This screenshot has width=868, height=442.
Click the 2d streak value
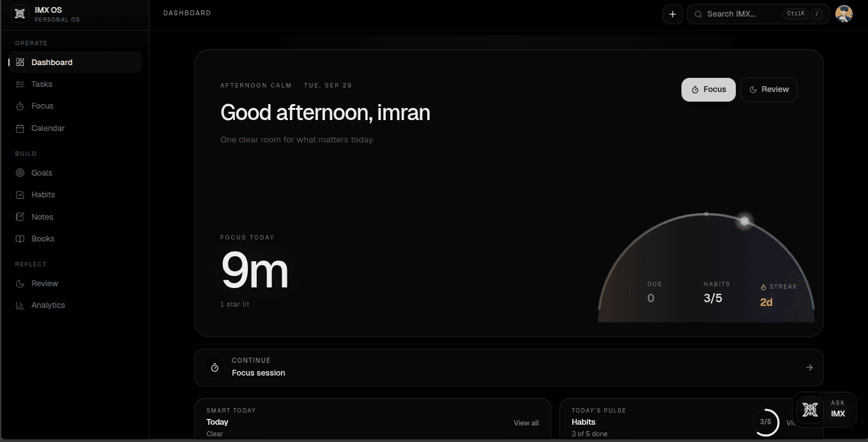766,302
